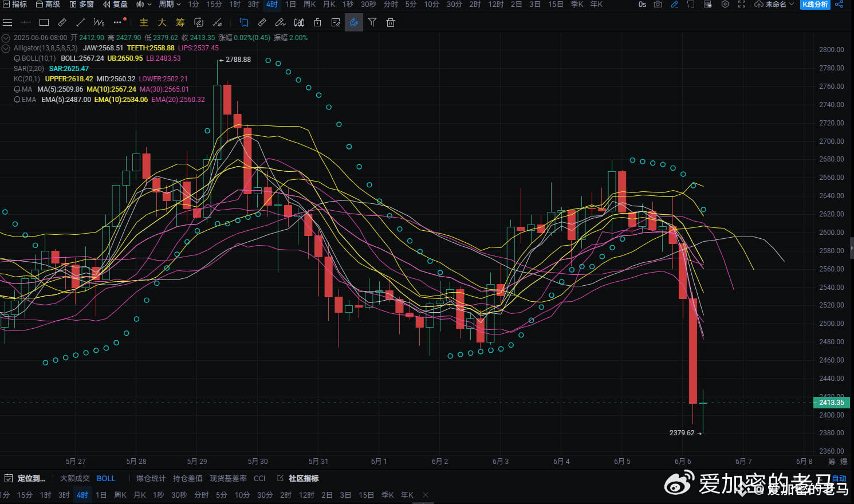854x504 pixels.
Task: Click the yellow 主 indicator button
Action: (x=144, y=22)
